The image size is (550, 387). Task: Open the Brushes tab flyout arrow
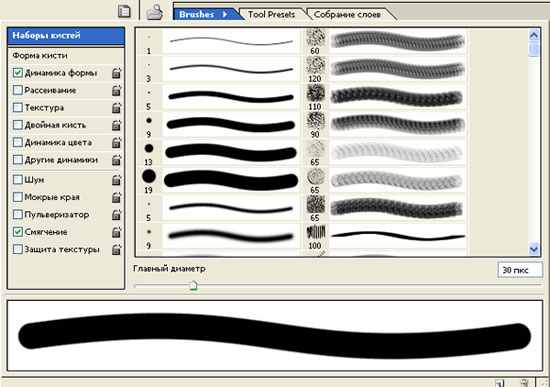[224, 14]
